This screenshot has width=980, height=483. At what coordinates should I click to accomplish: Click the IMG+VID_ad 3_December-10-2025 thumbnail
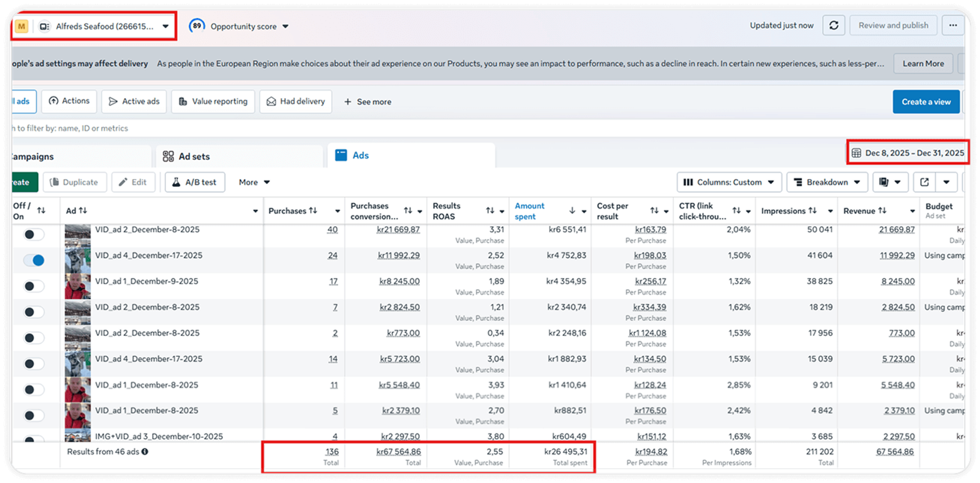coord(78,436)
